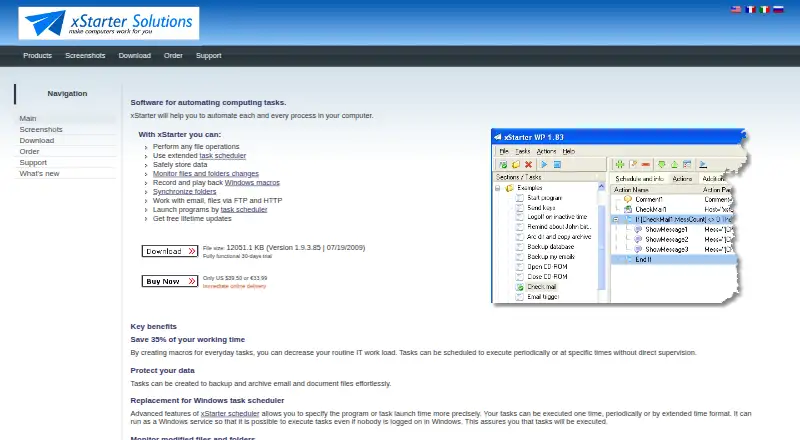Screen dimensions: 800x440
Task: Select Support in the Navigation sidebar
Action: [x=65, y=162]
